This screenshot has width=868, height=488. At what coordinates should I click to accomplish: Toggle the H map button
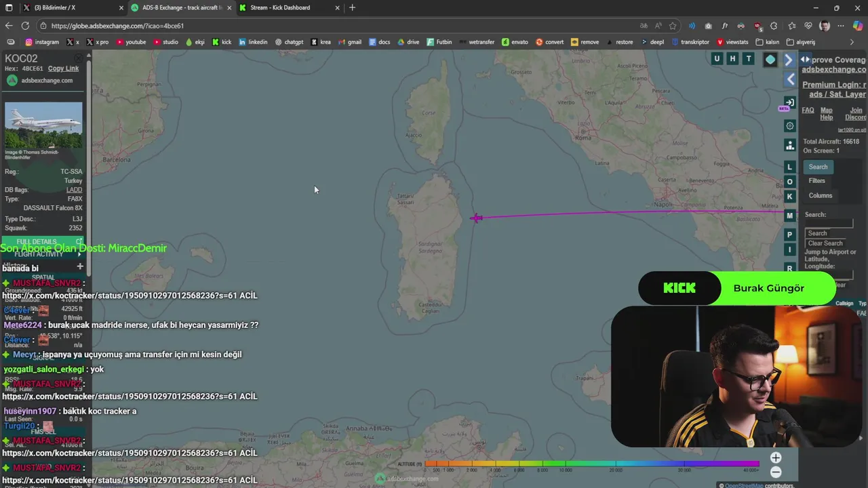point(732,59)
